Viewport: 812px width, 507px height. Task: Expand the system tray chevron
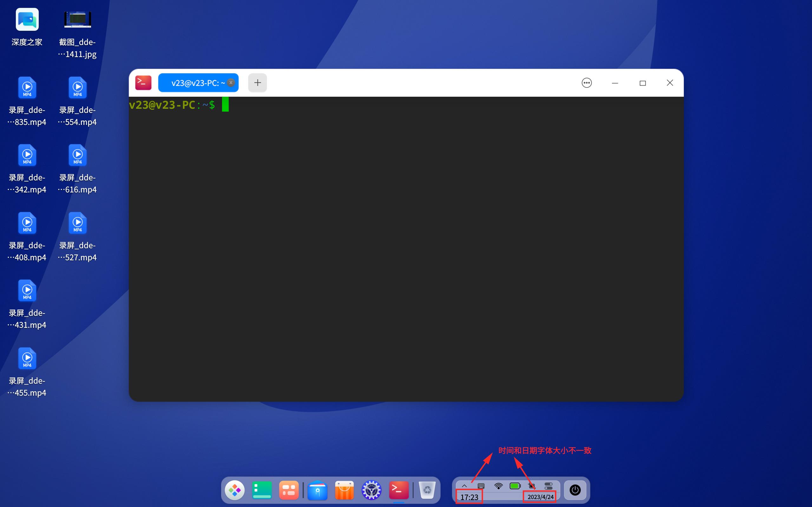coord(464,485)
